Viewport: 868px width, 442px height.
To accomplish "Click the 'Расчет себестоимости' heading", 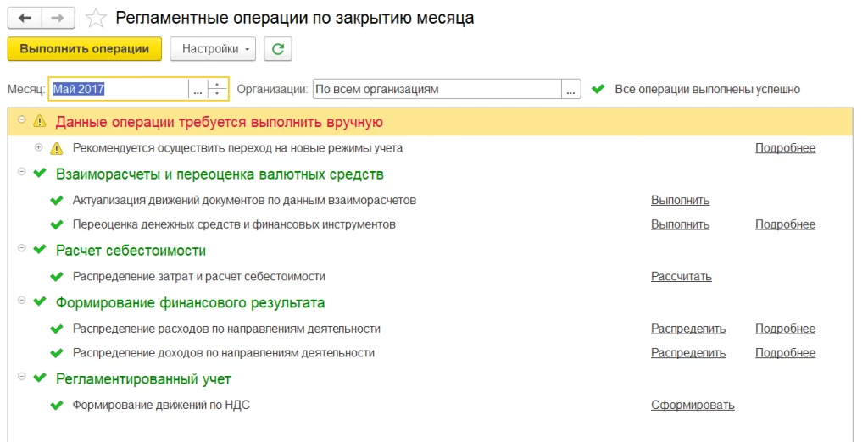I will (131, 251).
